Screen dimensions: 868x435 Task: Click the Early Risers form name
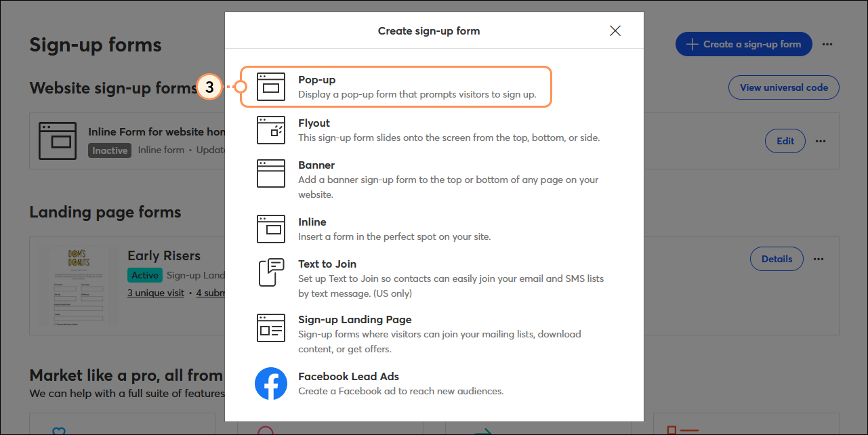click(164, 255)
